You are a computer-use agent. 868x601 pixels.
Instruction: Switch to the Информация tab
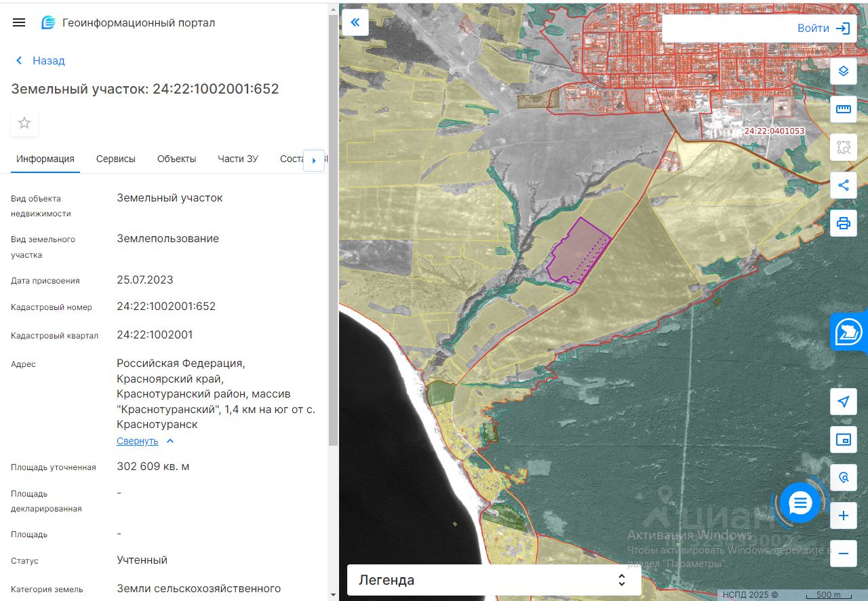(x=45, y=159)
